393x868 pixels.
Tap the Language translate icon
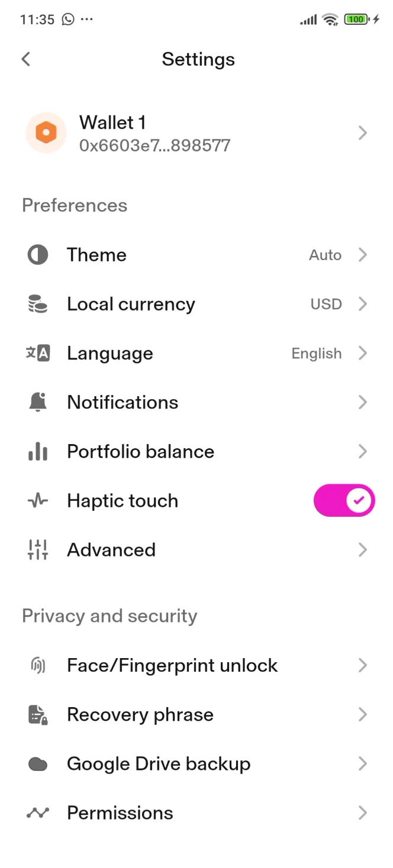tap(38, 354)
